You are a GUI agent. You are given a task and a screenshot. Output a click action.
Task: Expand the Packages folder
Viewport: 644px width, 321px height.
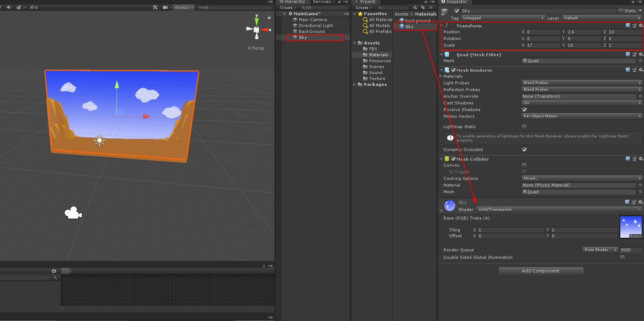click(x=355, y=84)
